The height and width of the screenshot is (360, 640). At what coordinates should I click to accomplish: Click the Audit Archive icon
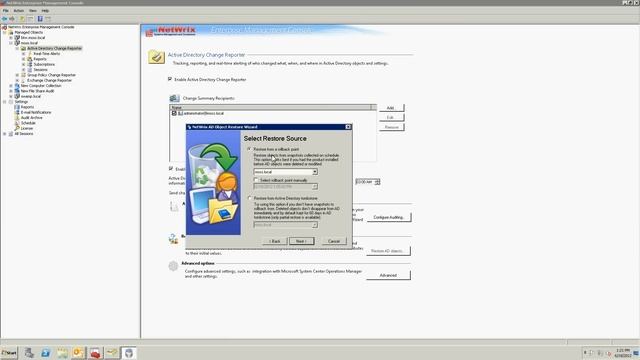point(17,117)
